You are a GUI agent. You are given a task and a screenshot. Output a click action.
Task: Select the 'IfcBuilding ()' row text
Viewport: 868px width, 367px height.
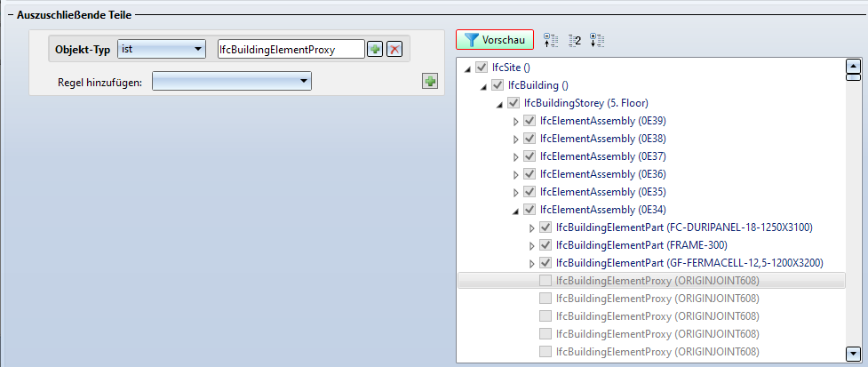tap(538, 86)
